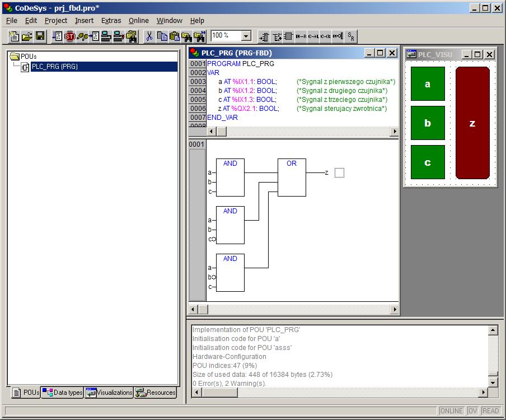The image size is (506, 420).
Task: Create a new project with the New icon
Action: tap(14, 36)
